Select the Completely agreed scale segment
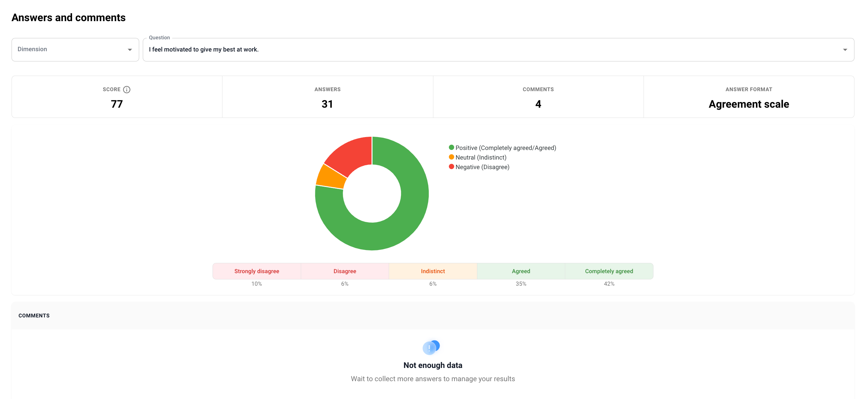 [609, 271]
